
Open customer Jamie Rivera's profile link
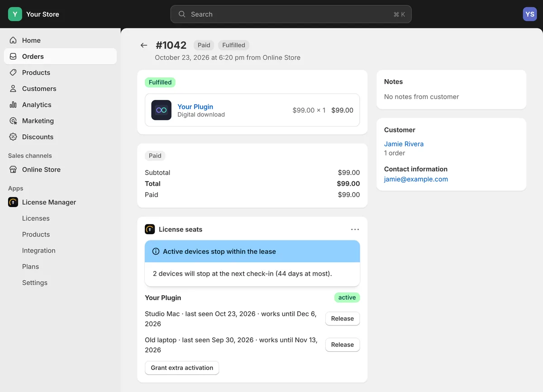404,144
